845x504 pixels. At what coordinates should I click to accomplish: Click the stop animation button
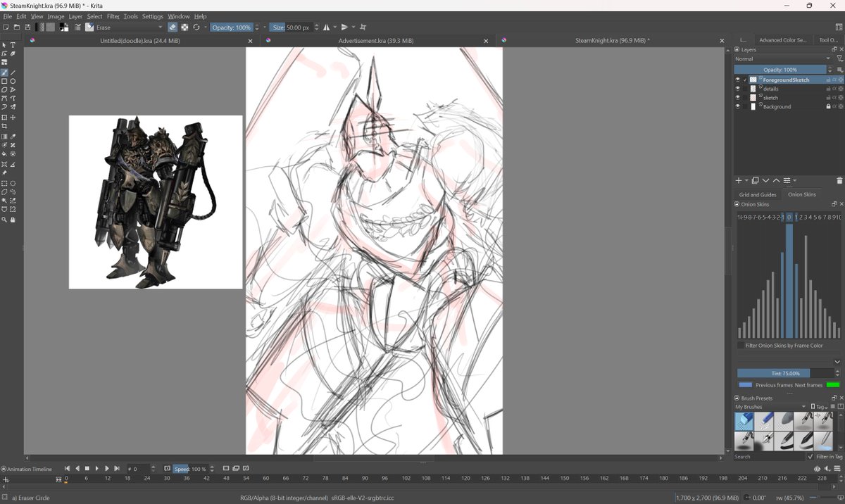(87, 469)
